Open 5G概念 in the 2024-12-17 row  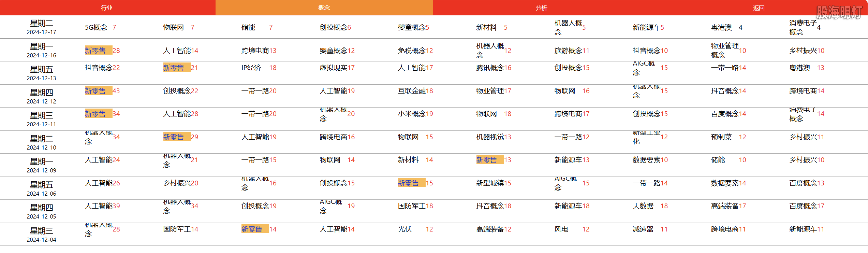96,27
